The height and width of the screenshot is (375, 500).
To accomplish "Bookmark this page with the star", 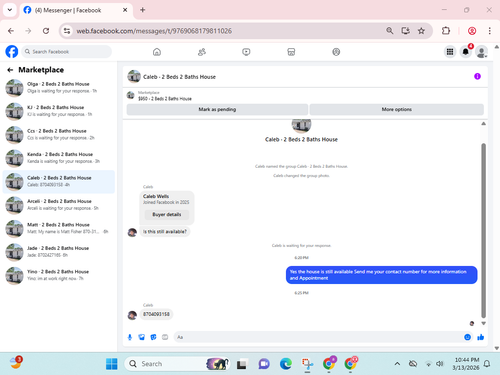I will click(x=421, y=31).
